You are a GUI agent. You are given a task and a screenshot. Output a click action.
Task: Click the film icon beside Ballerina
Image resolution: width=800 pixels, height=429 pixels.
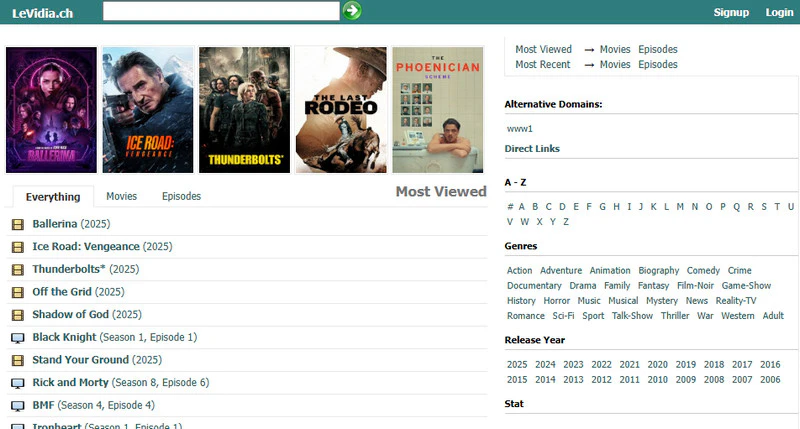18,224
